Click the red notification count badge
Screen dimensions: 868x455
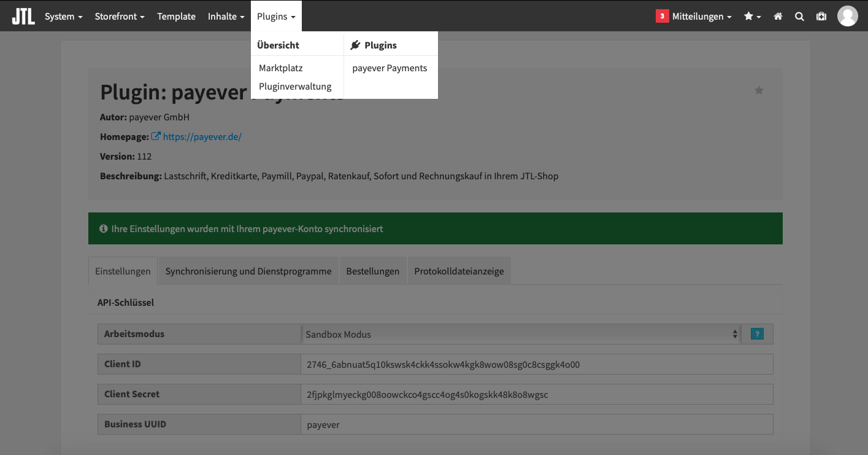pos(662,17)
